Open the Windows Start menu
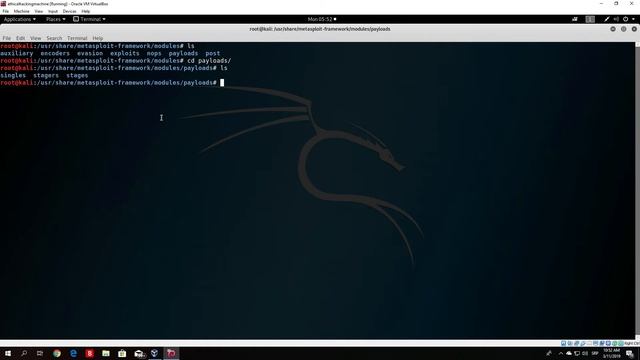This screenshot has height=360, width=640. pyautogui.click(x=7, y=353)
